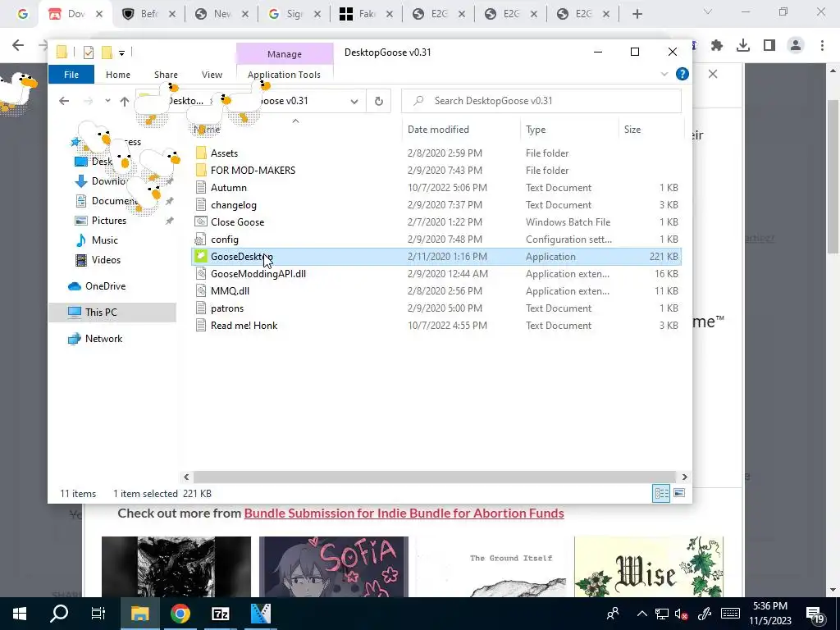Screen dimensions: 840x630
Task: Open Downloads in navigation pane
Action: coord(109,181)
